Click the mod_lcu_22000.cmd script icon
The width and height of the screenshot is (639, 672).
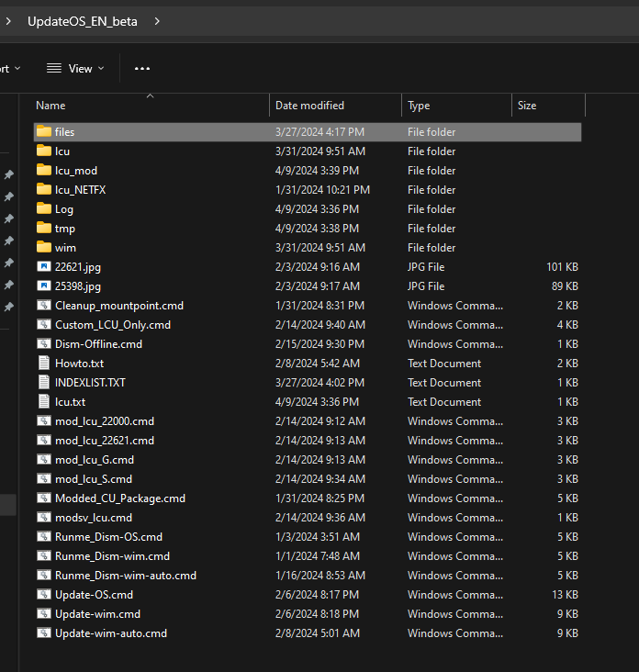pos(44,420)
